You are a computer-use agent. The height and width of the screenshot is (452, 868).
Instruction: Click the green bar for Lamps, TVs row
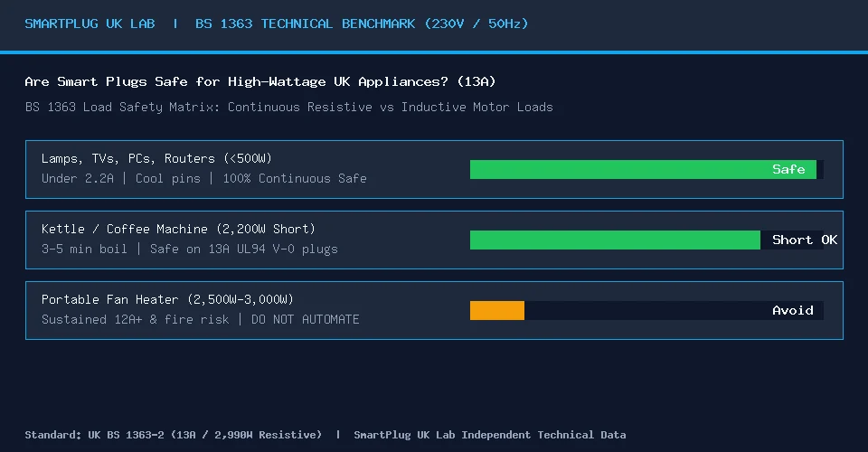point(643,169)
